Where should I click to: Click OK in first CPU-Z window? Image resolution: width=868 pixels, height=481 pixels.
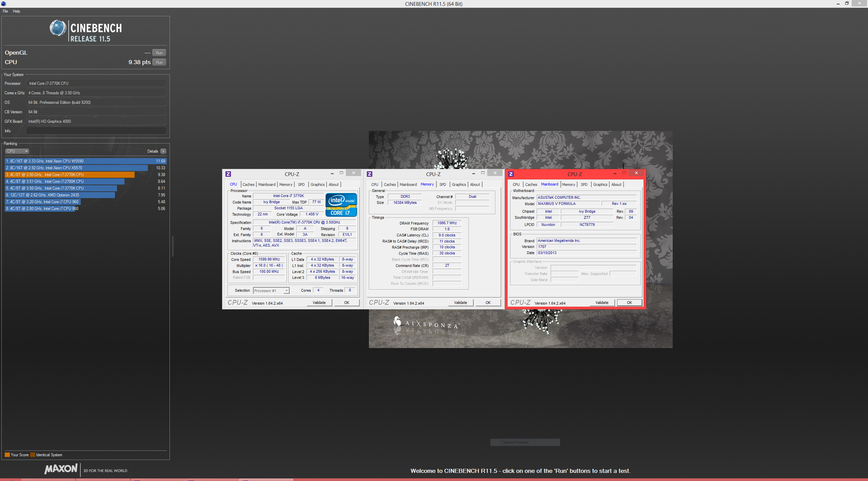tap(347, 303)
